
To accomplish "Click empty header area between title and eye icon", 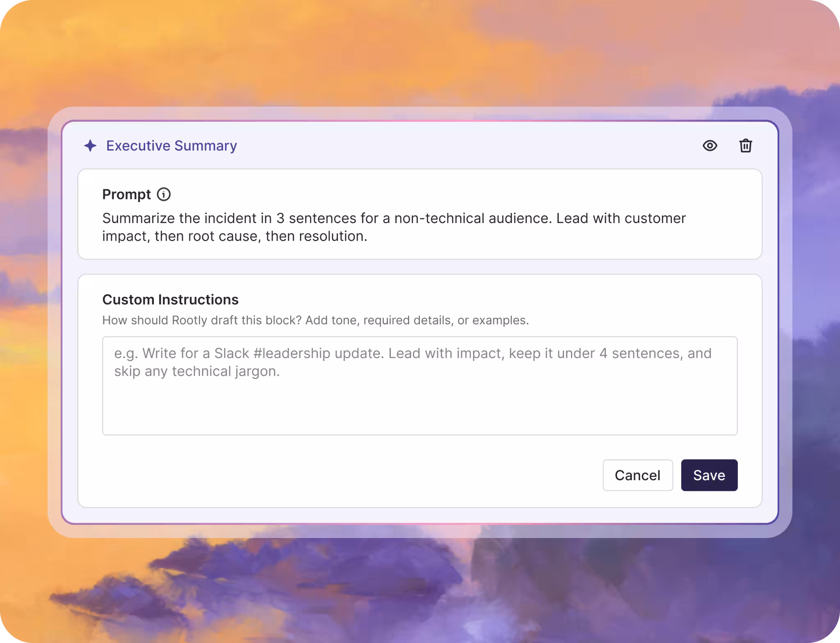I will pos(468,146).
